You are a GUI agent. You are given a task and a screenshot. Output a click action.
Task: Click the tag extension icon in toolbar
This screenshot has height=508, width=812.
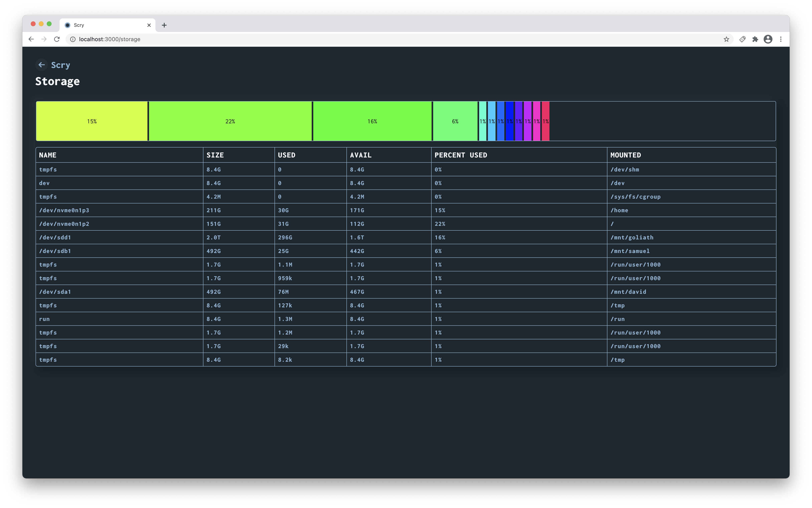[x=742, y=39]
